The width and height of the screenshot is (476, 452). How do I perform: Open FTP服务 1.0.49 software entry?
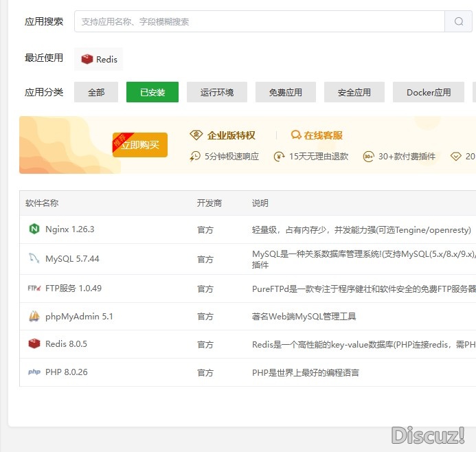pyautogui.click(x=73, y=288)
